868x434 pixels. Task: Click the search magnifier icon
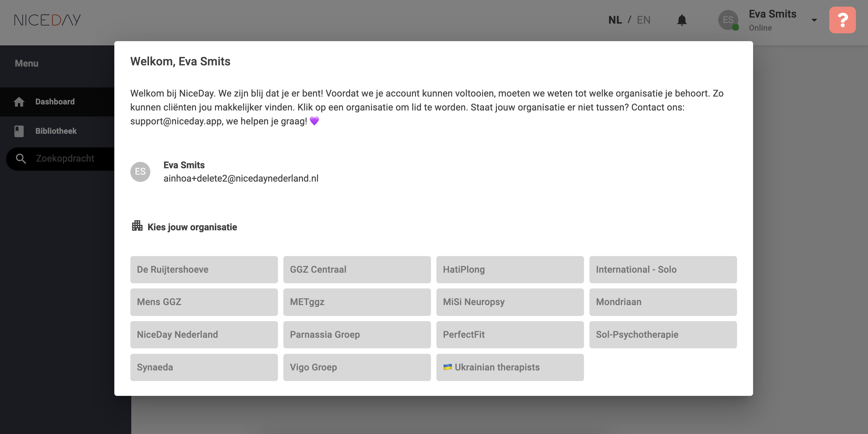(x=21, y=159)
